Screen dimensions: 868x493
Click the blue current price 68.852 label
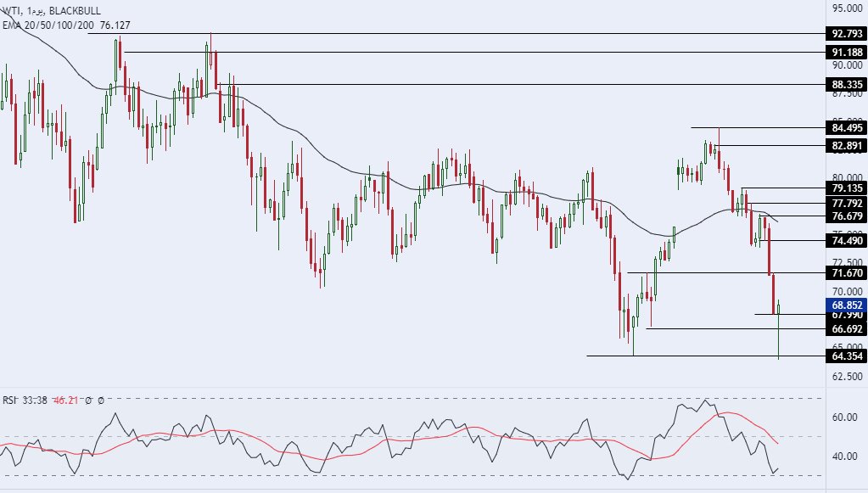(847, 305)
